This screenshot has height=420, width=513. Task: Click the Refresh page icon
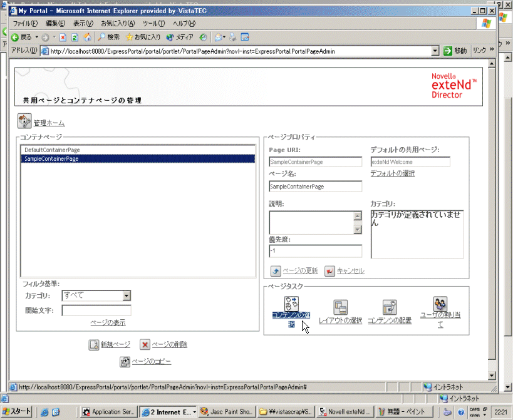click(75, 38)
